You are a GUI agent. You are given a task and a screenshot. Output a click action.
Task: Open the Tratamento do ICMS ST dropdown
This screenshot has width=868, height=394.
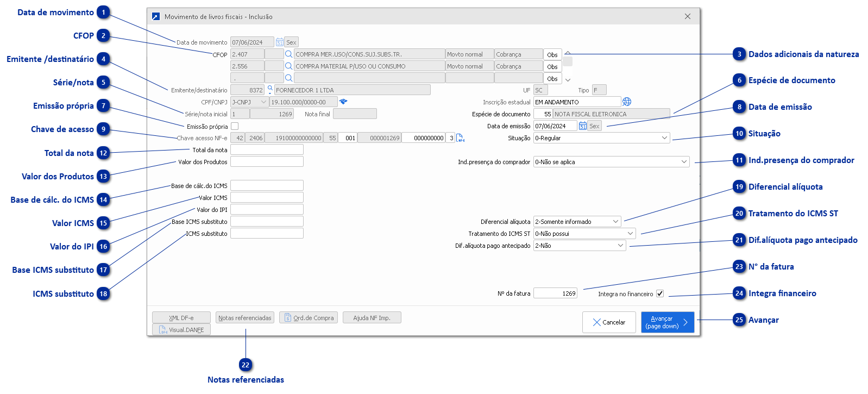pyautogui.click(x=630, y=234)
